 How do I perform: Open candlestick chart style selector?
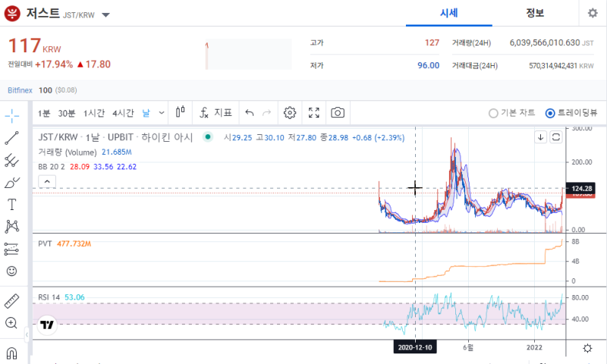[x=181, y=112]
